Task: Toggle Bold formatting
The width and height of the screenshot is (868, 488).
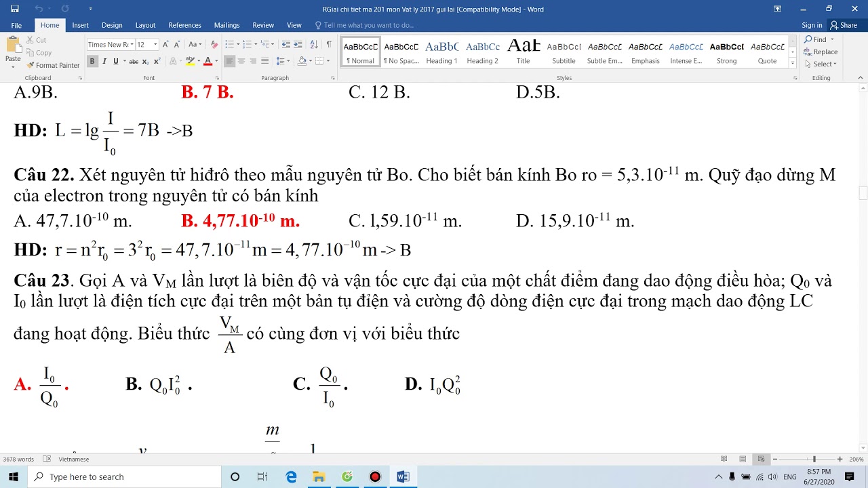Action: point(92,61)
